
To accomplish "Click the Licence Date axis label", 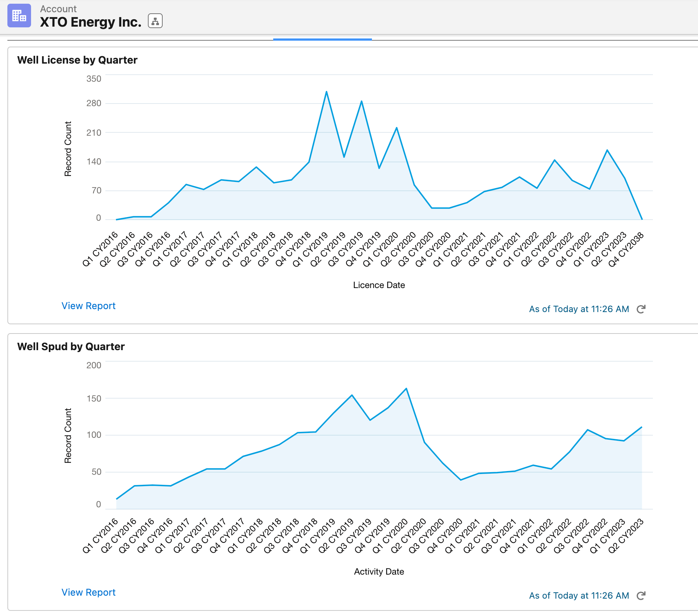I will pos(379,285).
